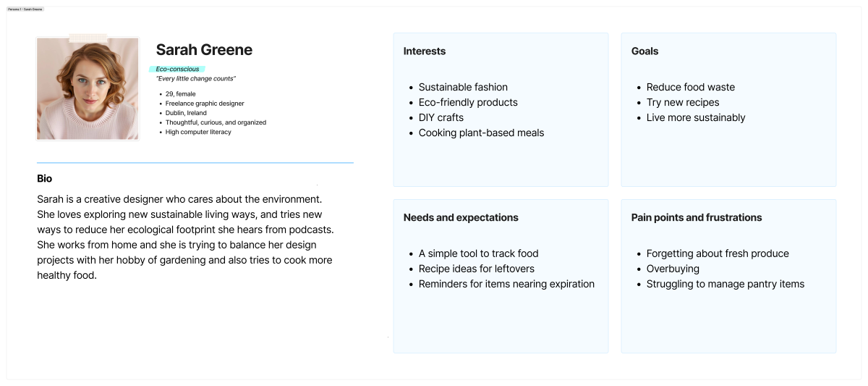This screenshot has height=386, width=868.
Task: Click the frame label at top-left corner
Action: [25, 9]
